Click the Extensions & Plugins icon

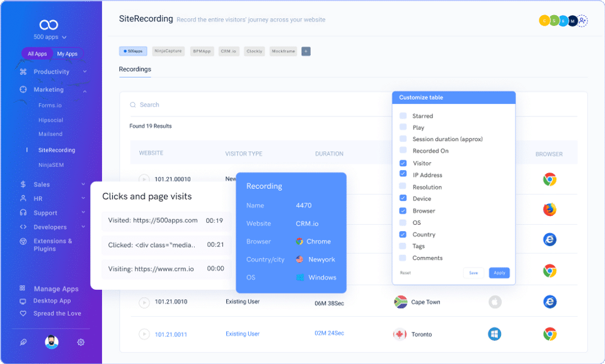pyautogui.click(x=23, y=241)
